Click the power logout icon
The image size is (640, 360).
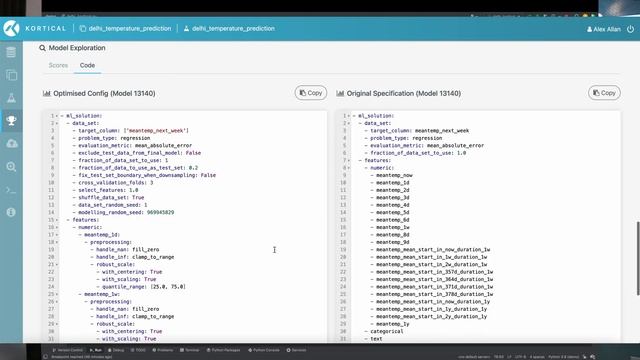tap(631, 29)
